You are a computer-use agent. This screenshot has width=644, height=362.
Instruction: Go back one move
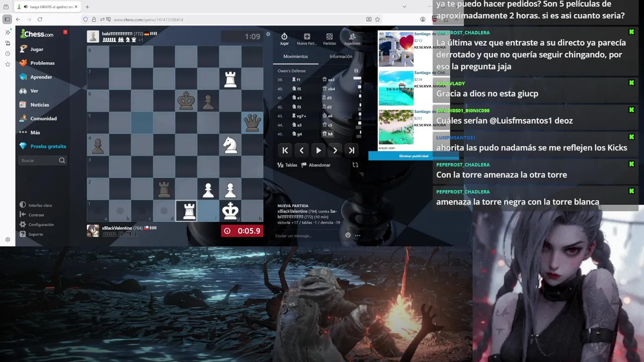click(301, 150)
